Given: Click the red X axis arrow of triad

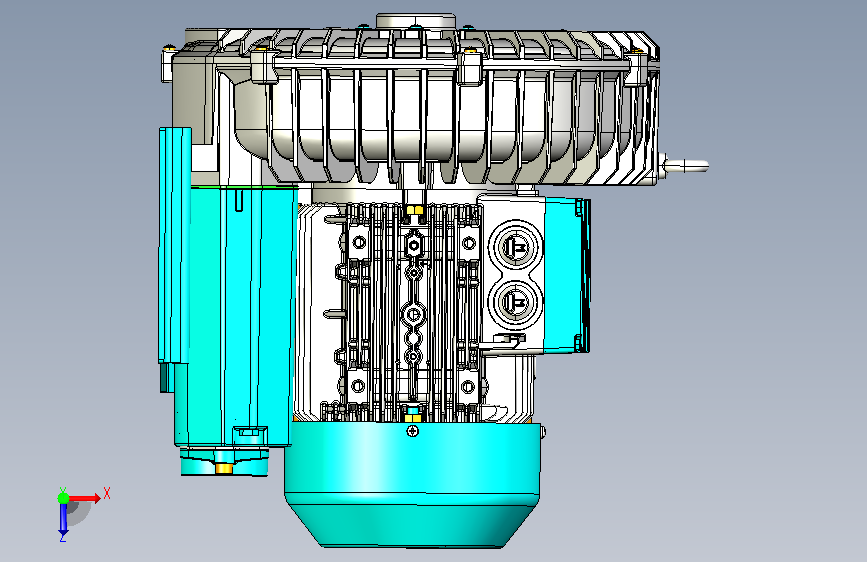Looking at the screenshot, I should (x=85, y=498).
